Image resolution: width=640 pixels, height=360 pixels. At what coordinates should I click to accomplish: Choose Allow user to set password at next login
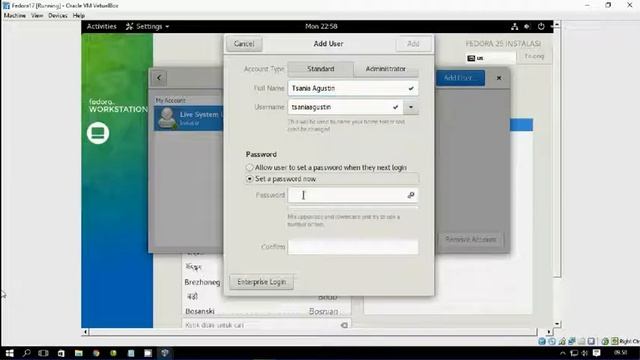(326, 167)
